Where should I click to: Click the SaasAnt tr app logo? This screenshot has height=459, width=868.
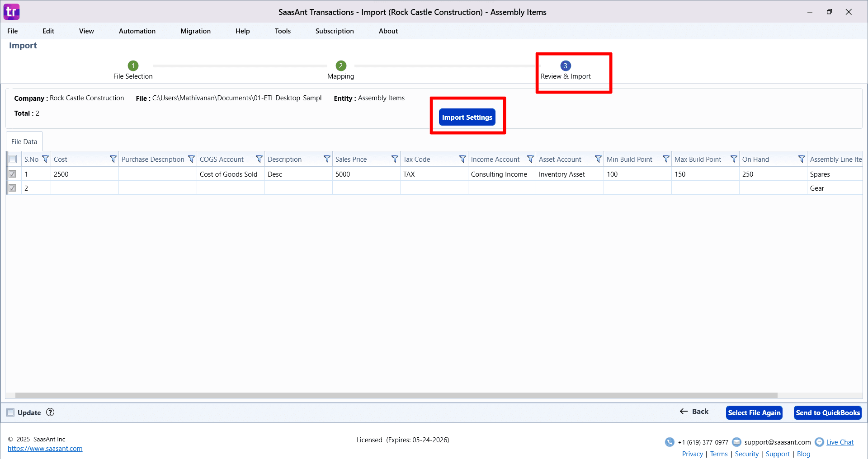pos(11,12)
